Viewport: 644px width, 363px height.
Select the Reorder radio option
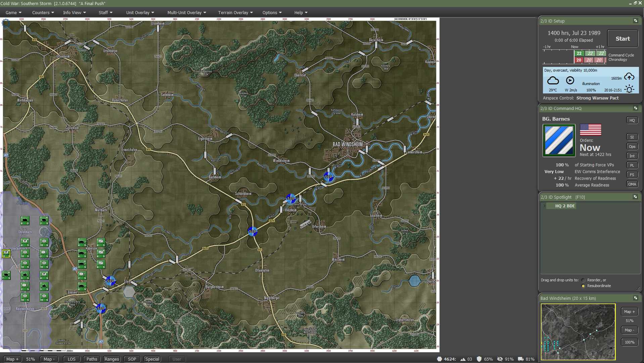[x=583, y=280]
